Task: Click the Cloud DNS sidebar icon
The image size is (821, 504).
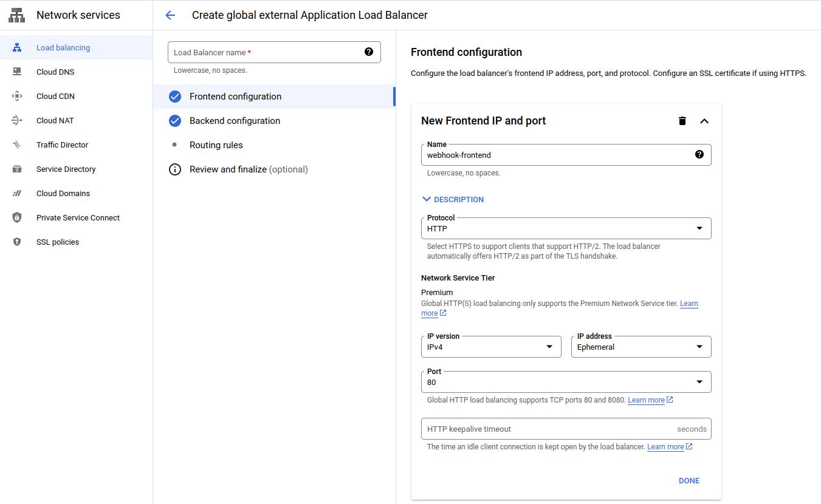Action: pos(17,72)
